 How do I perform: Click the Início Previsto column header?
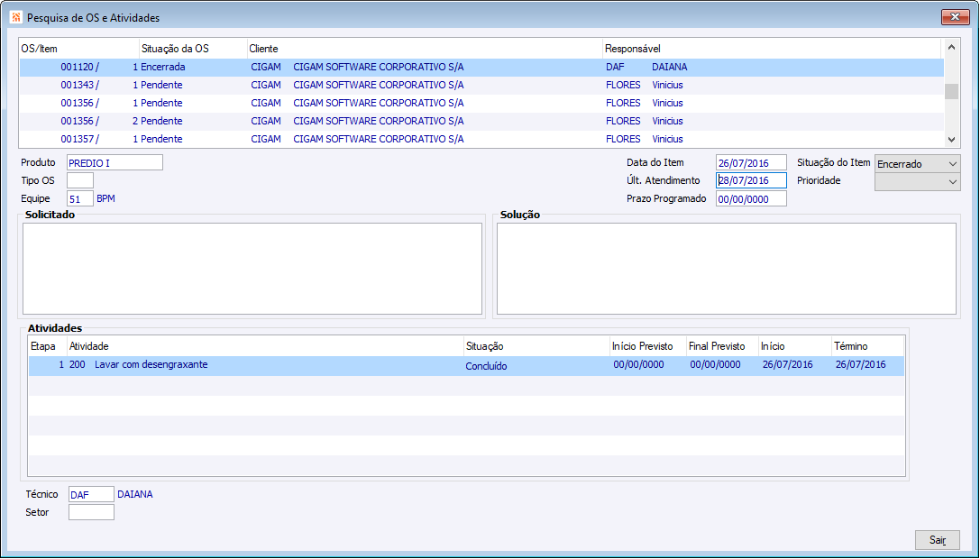point(647,346)
